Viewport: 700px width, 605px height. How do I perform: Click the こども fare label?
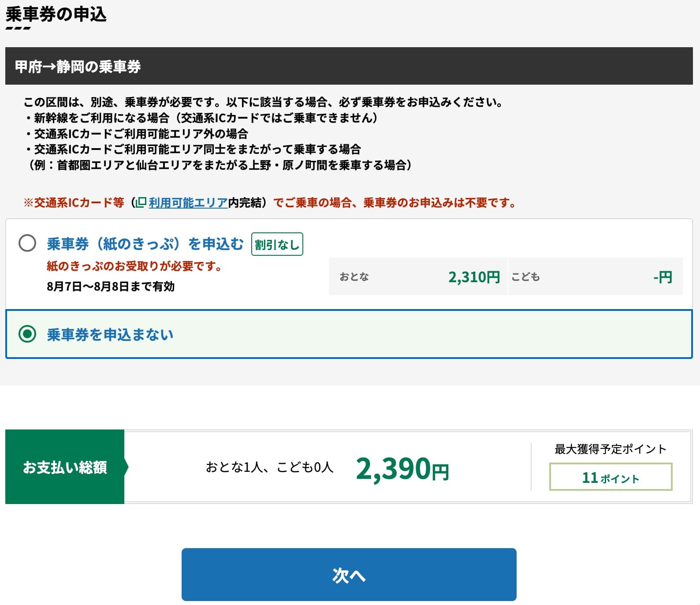click(525, 276)
